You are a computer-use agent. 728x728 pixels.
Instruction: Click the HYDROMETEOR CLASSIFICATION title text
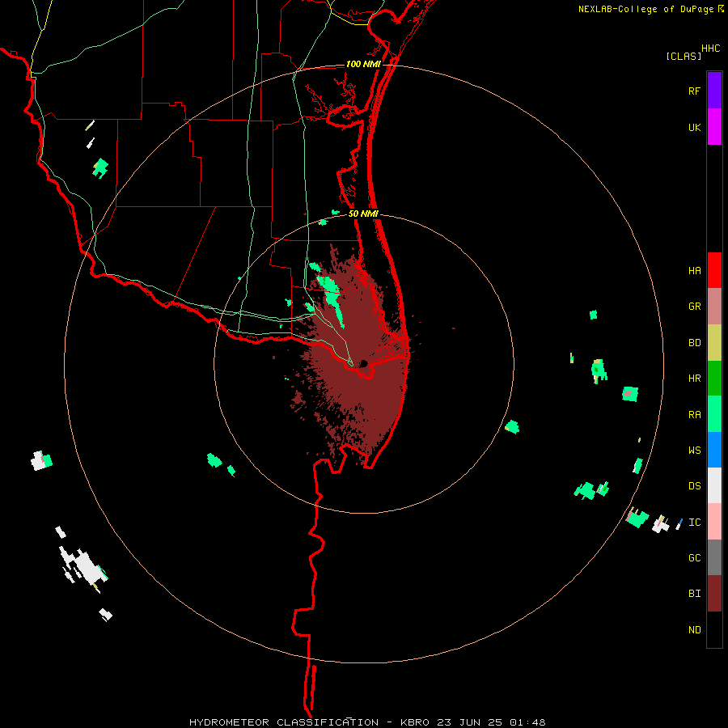click(284, 722)
